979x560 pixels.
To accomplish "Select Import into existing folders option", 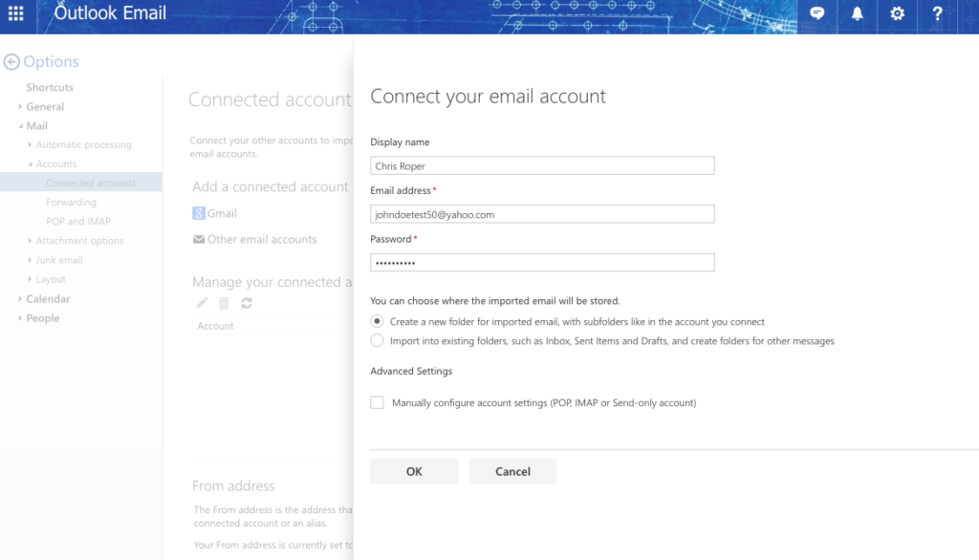I will (x=377, y=341).
